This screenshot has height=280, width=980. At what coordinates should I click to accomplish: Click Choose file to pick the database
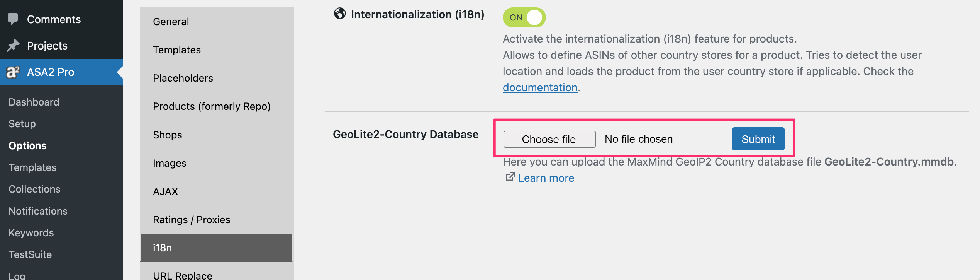click(x=549, y=139)
